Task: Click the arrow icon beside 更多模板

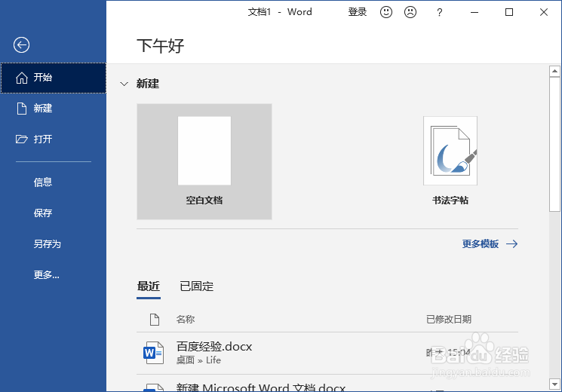Action: pos(511,244)
